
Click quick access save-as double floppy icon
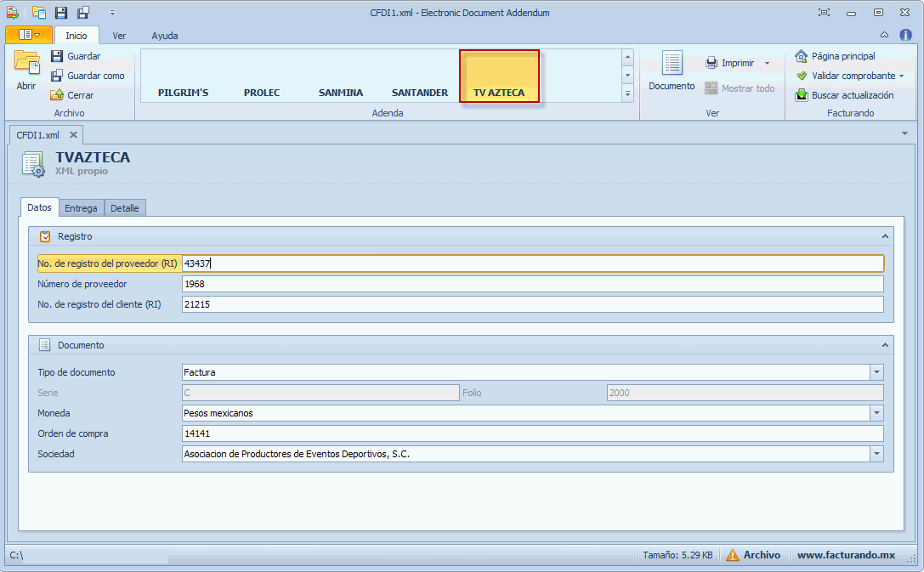coord(83,13)
